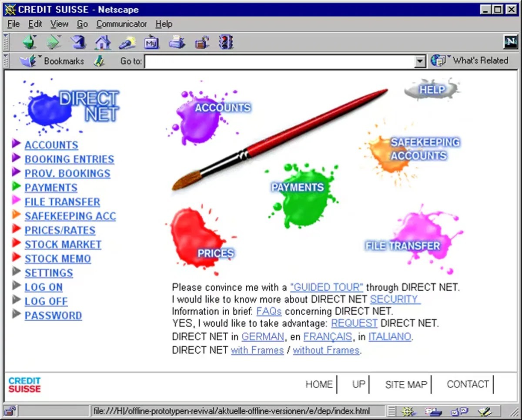Switch to FRANÇAIS language link
The width and height of the screenshot is (522, 420).
328,337
